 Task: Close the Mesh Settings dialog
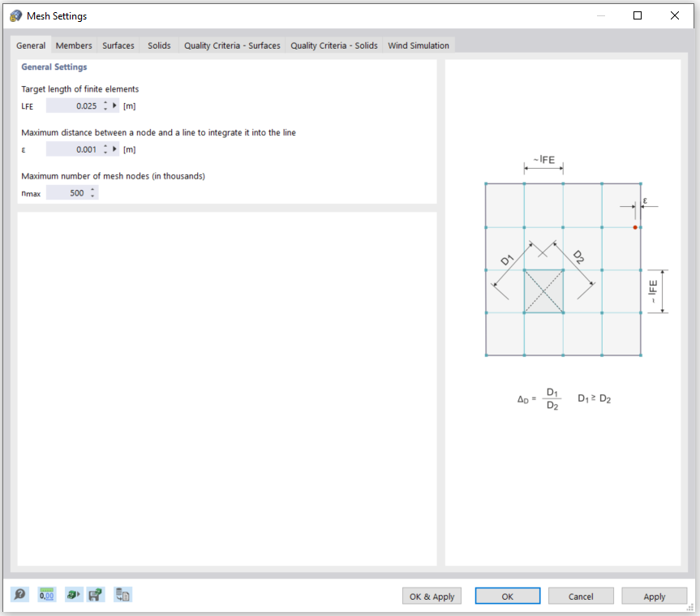click(x=675, y=15)
